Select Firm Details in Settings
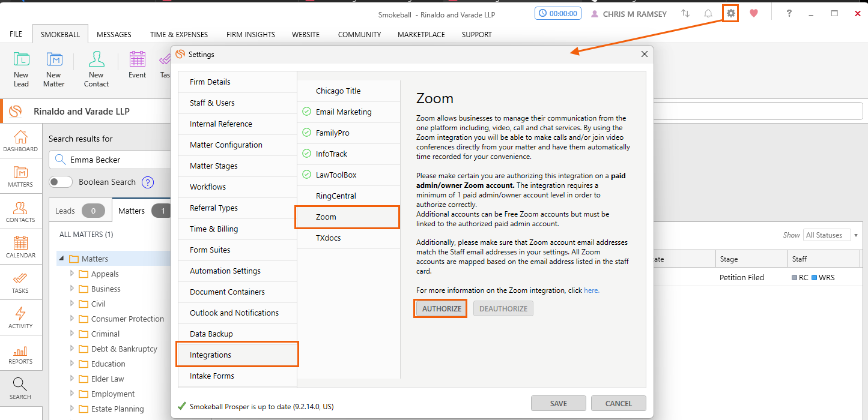This screenshot has width=868, height=420. (x=238, y=82)
